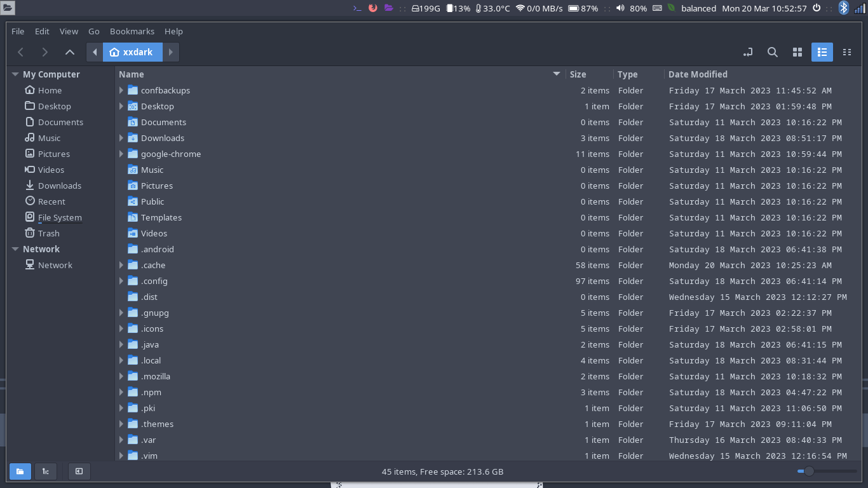Go back with the left arrow button
Image resolution: width=868 pixels, height=488 pixels.
(21, 52)
